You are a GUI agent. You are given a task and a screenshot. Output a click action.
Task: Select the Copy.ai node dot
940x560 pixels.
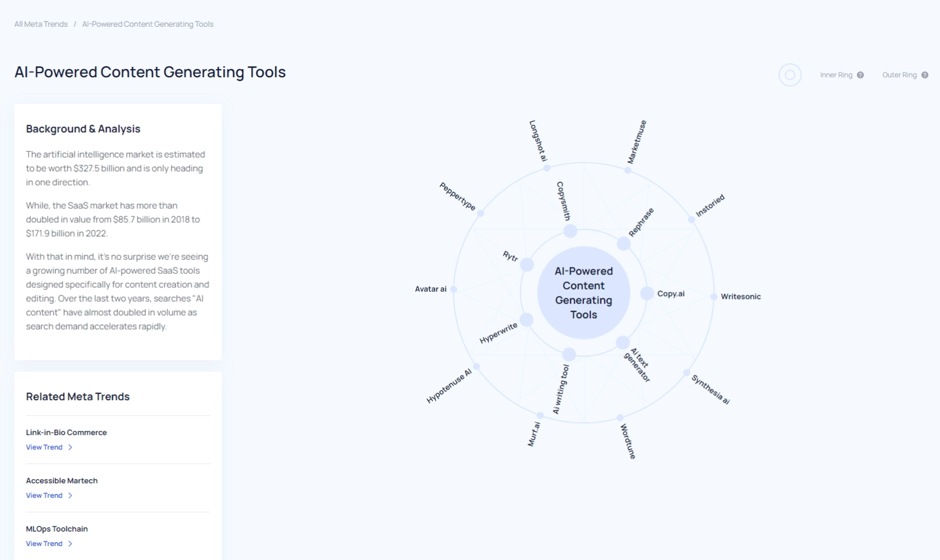pyautogui.click(x=647, y=294)
